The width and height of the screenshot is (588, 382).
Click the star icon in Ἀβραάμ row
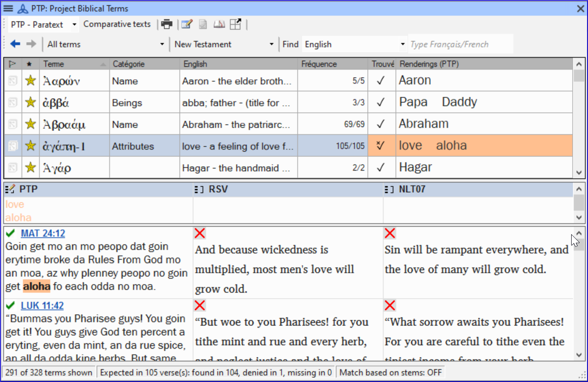[30, 124]
